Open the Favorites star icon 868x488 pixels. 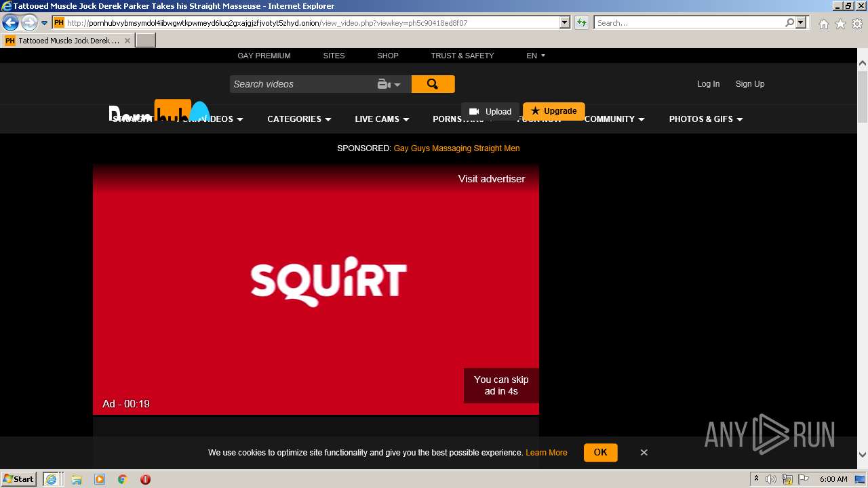click(840, 24)
